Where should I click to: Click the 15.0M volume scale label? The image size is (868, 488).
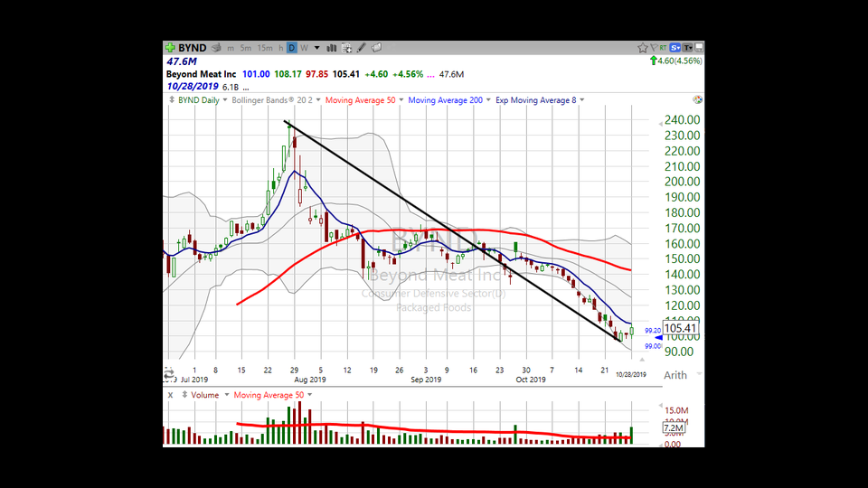tap(676, 410)
